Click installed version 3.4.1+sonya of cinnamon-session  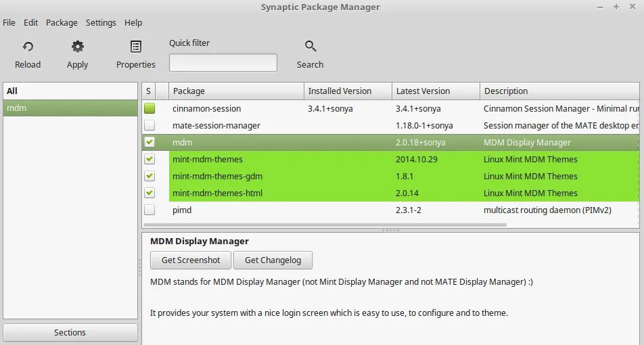(330, 108)
